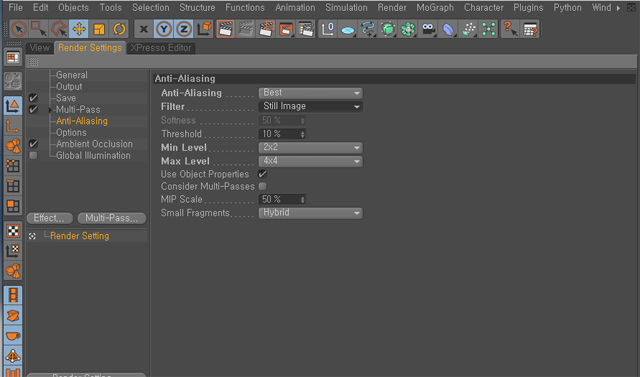Open the Anti-Aliasing Best dropdown
640x377 pixels.
click(311, 93)
